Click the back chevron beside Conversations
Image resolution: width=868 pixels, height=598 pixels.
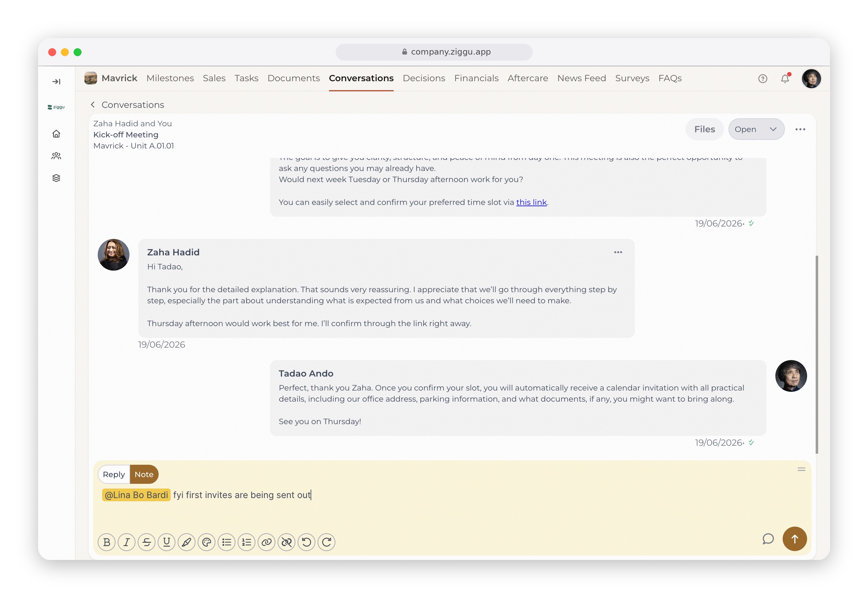click(x=93, y=105)
